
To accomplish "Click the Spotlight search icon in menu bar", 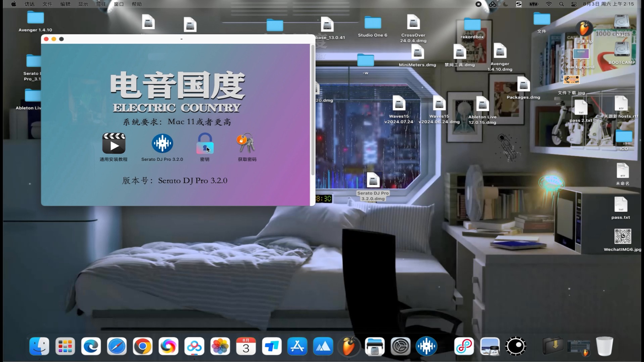I will [x=561, y=4].
